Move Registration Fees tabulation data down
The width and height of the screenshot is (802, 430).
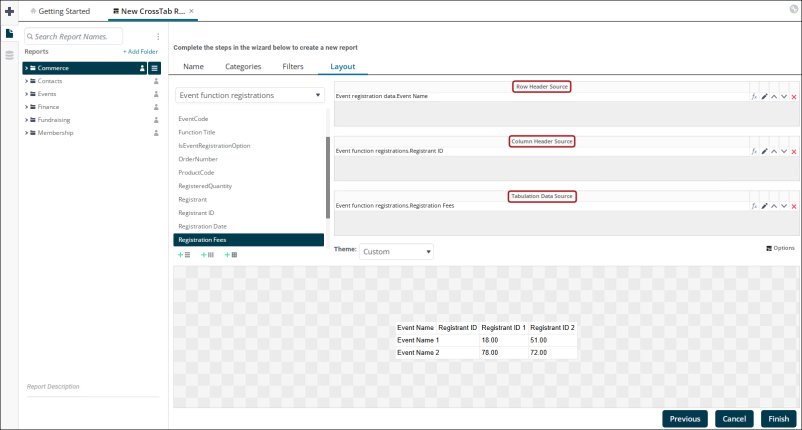coord(784,206)
